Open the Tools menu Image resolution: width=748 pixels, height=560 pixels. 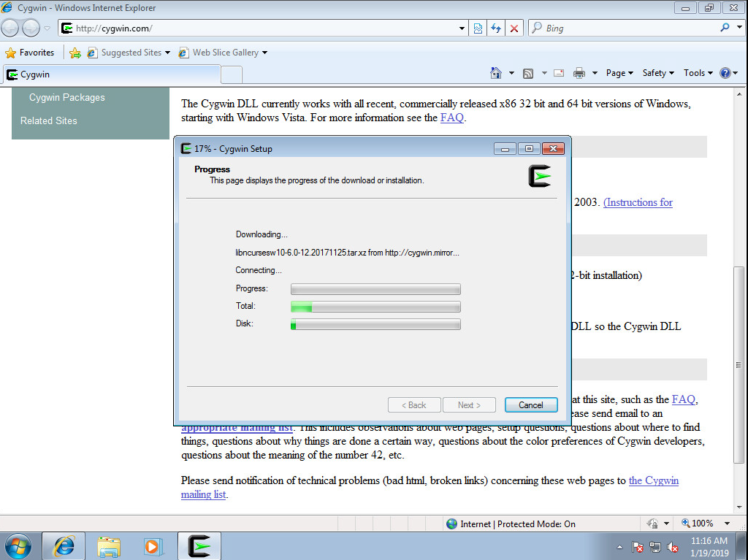[698, 73]
